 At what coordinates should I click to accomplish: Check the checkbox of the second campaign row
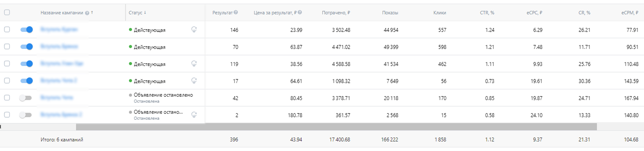coord(7,47)
